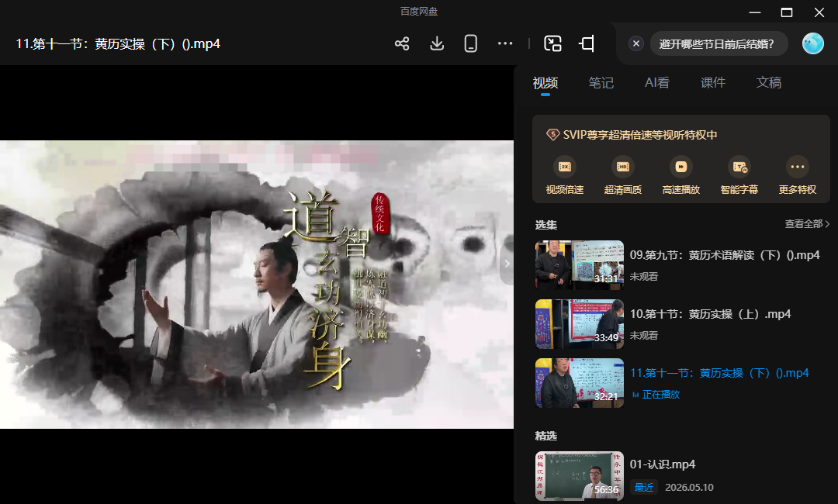Open the send-to-phone icon
The width and height of the screenshot is (838, 504).
[x=471, y=43]
